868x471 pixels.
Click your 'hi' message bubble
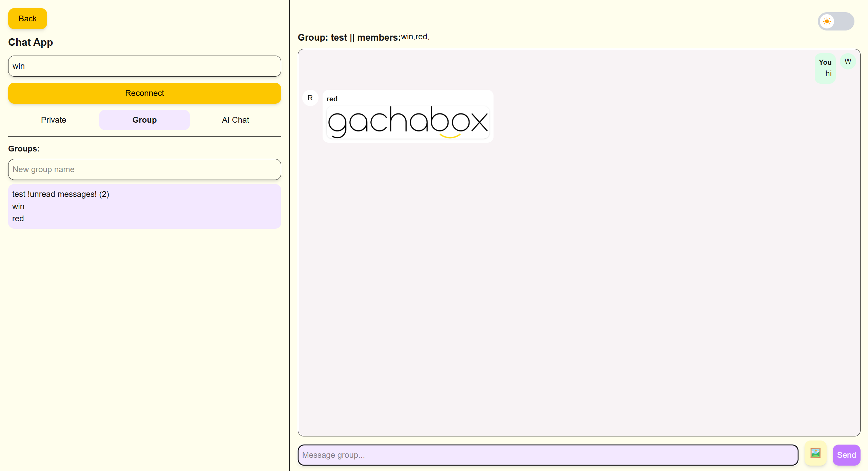pyautogui.click(x=825, y=69)
